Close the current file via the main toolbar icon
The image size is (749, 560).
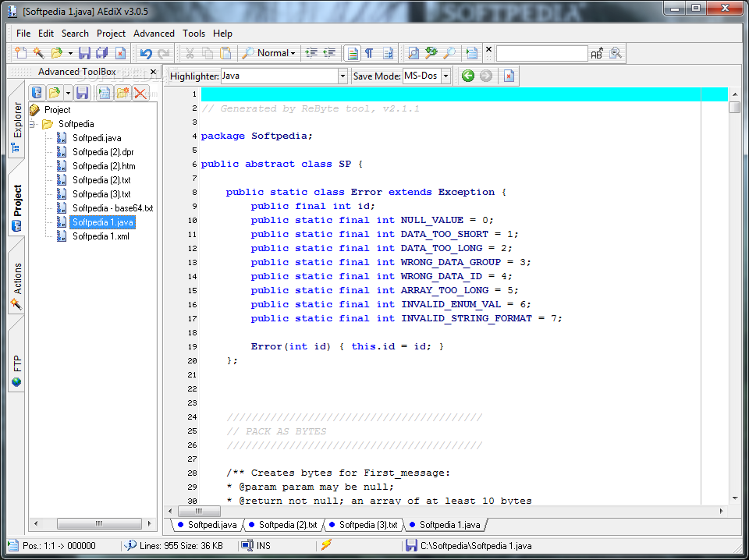click(120, 53)
